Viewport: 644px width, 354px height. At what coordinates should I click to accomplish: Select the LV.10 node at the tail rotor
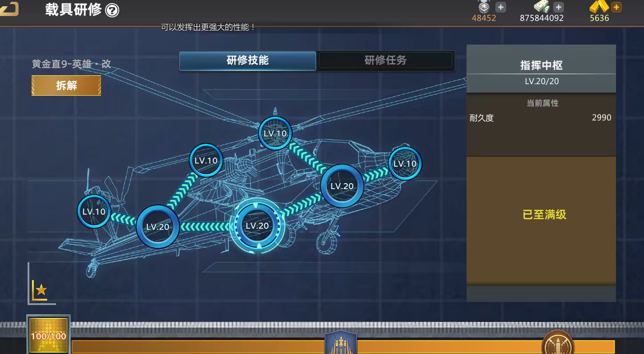click(x=94, y=212)
